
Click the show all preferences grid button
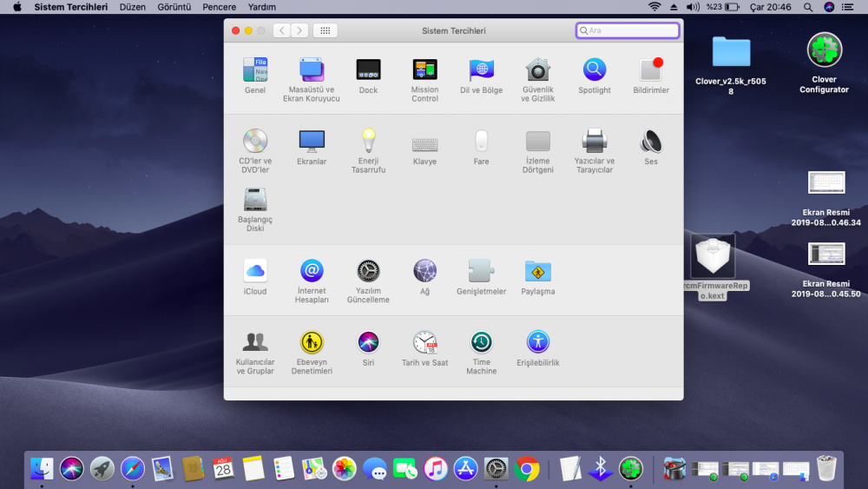(x=325, y=30)
